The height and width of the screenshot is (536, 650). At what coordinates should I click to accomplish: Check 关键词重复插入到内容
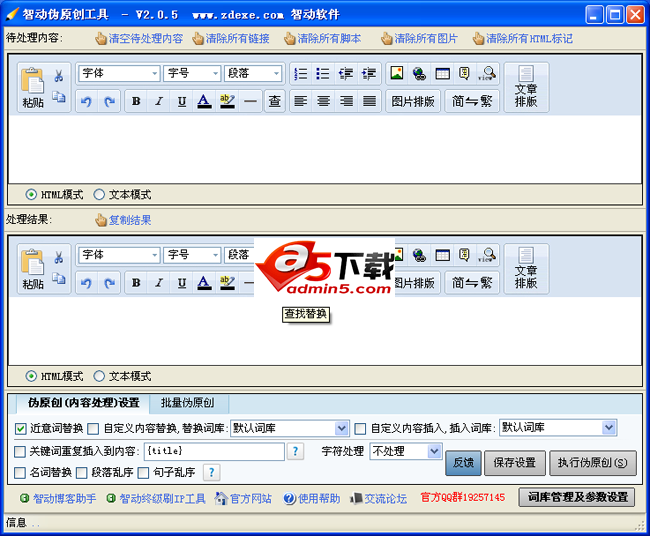point(20,451)
